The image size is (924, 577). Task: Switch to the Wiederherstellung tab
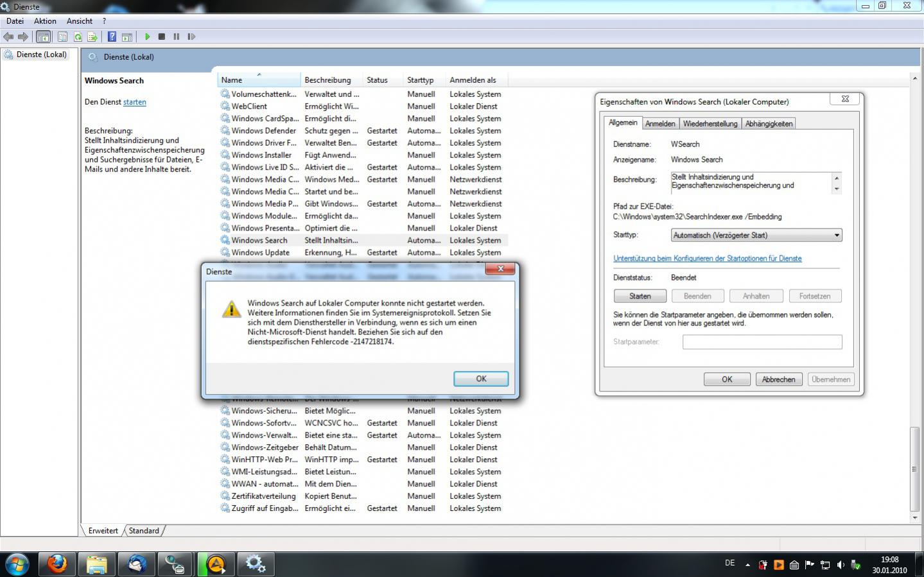(x=710, y=123)
